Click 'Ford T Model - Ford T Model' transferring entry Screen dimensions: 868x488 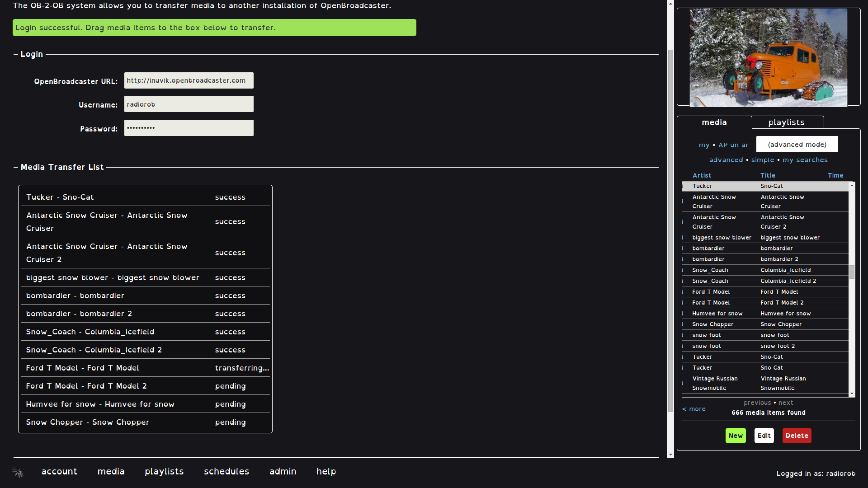(145, 368)
